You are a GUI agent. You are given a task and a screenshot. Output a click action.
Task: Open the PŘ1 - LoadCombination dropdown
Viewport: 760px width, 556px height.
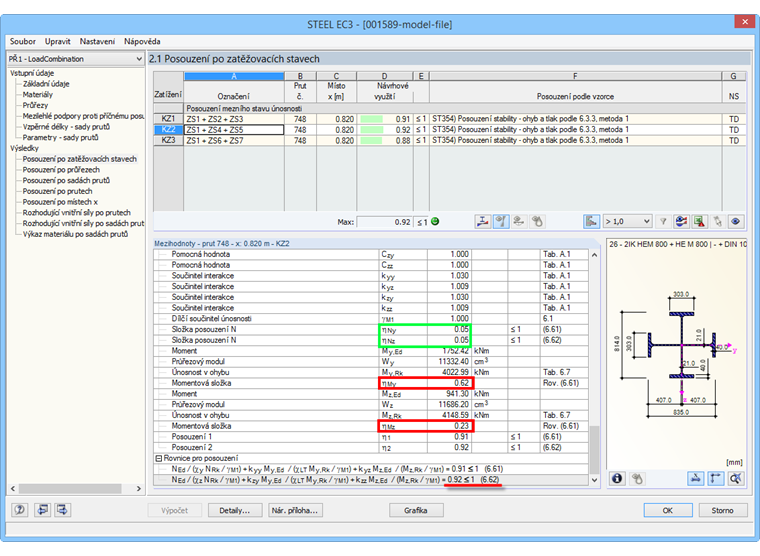(x=75, y=59)
